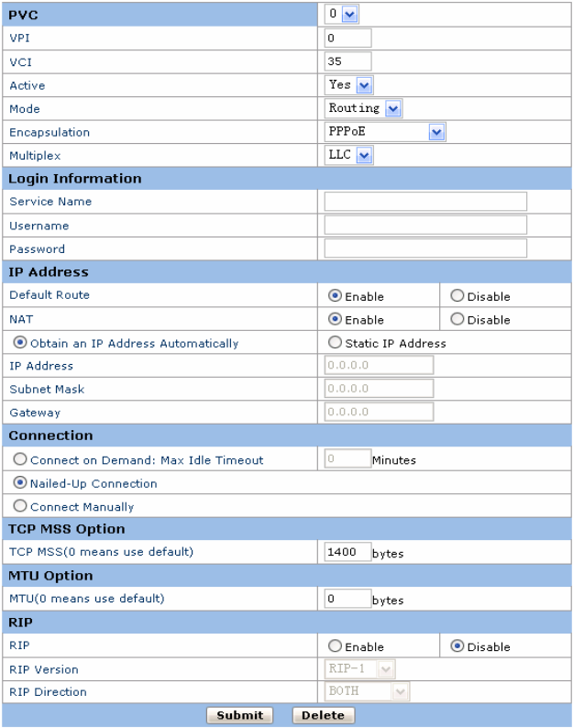Viewport: 573px width, 728px height.
Task: Select Enable for RIP
Action: [335, 645]
